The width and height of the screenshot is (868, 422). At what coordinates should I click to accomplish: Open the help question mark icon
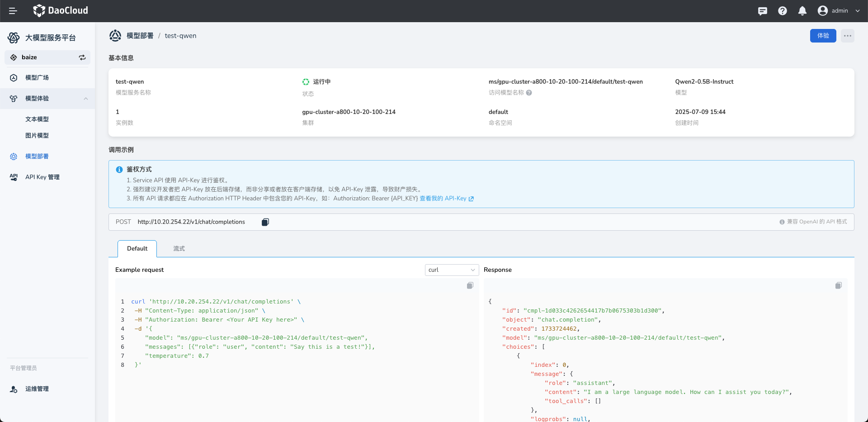point(782,11)
